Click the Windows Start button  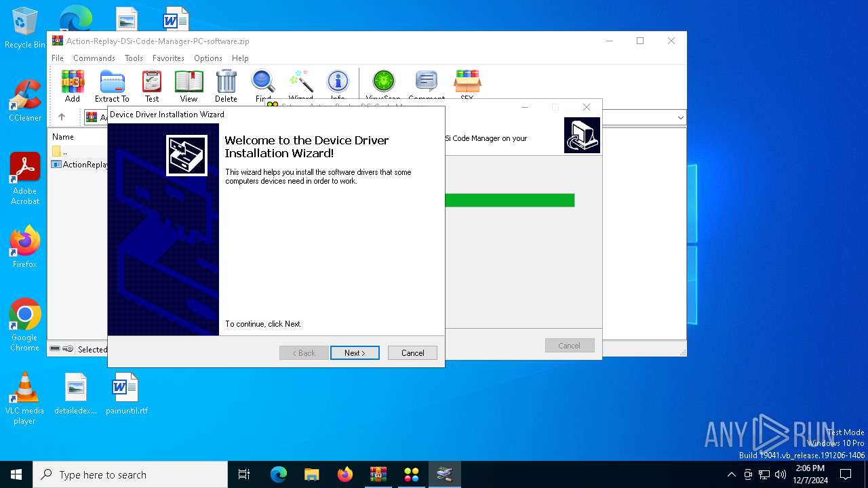coord(16,474)
